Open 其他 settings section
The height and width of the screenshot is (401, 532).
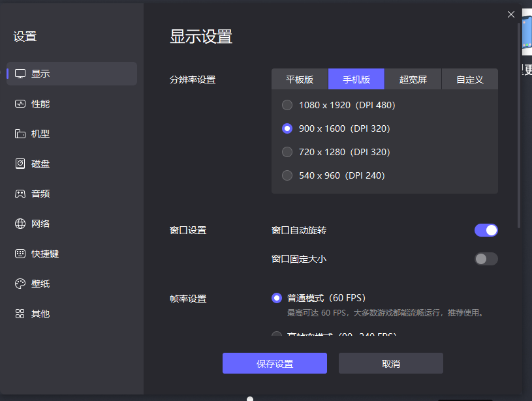tap(72, 314)
